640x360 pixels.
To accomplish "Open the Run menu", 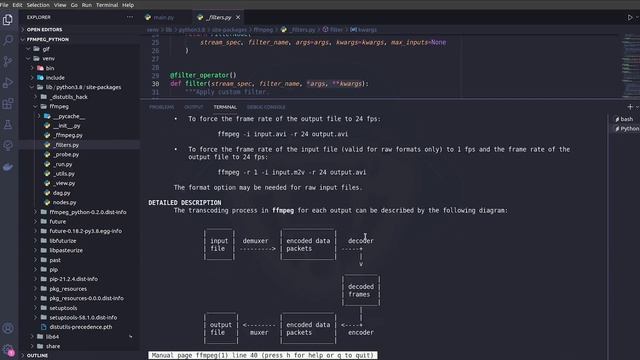I will click(87, 5).
